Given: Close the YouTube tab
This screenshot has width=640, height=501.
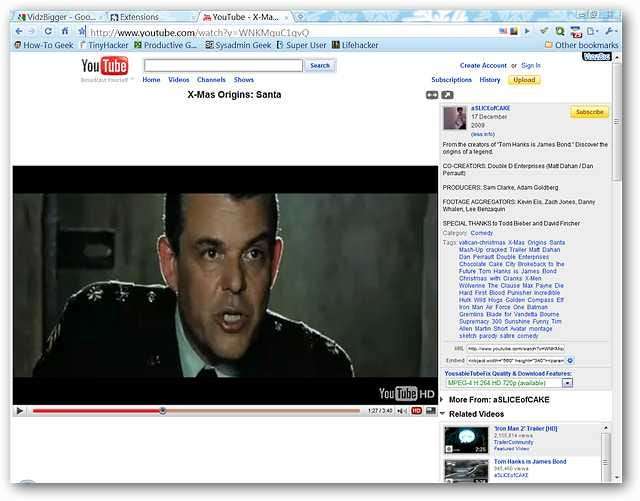Looking at the screenshot, I should point(287,17).
